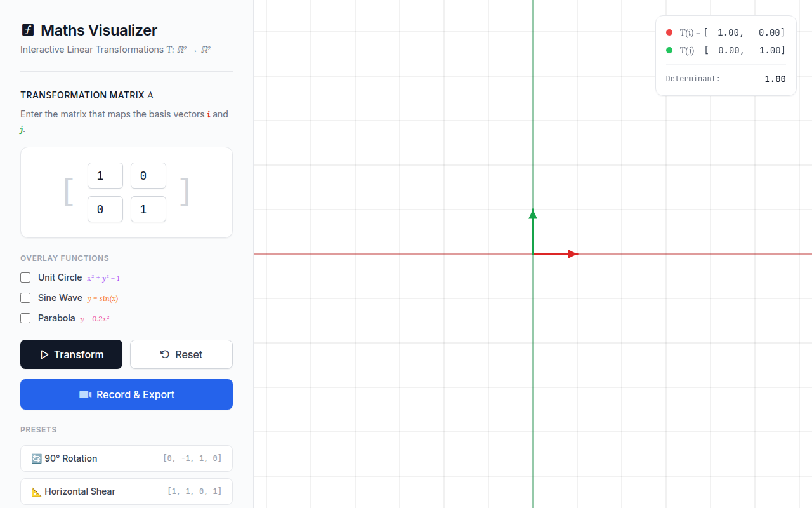Click the red T(i) legend dot
The width and height of the screenshot is (812, 508).
click(x=669, y=32)
